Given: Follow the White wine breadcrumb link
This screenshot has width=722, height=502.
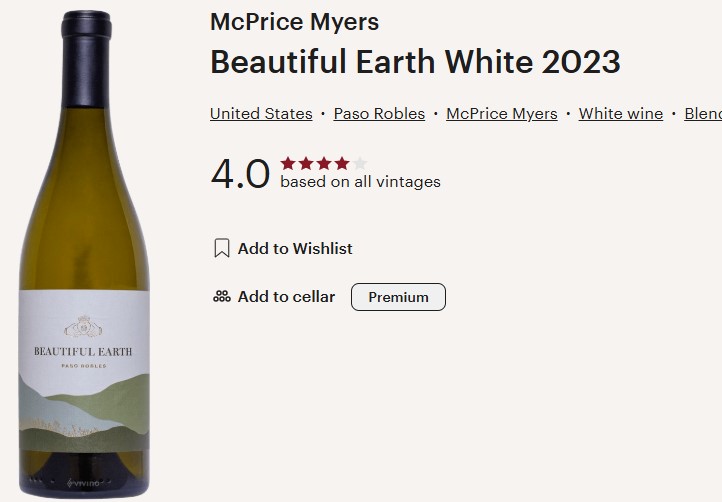Looking at the screenshot, I should pyautogui.click(x=620, y=114).
